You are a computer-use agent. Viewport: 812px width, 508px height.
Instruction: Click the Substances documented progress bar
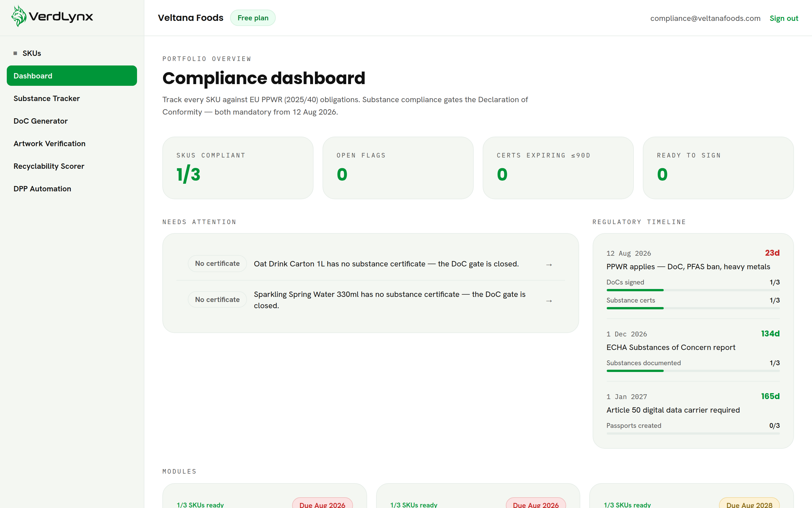tap(693, 371)
